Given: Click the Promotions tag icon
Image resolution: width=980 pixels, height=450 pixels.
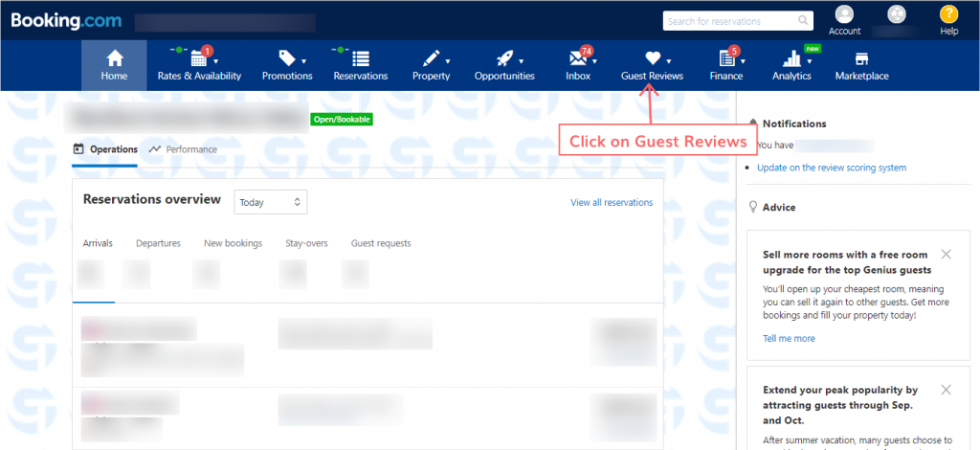Looking at the screenshot, I should [287, 58].
